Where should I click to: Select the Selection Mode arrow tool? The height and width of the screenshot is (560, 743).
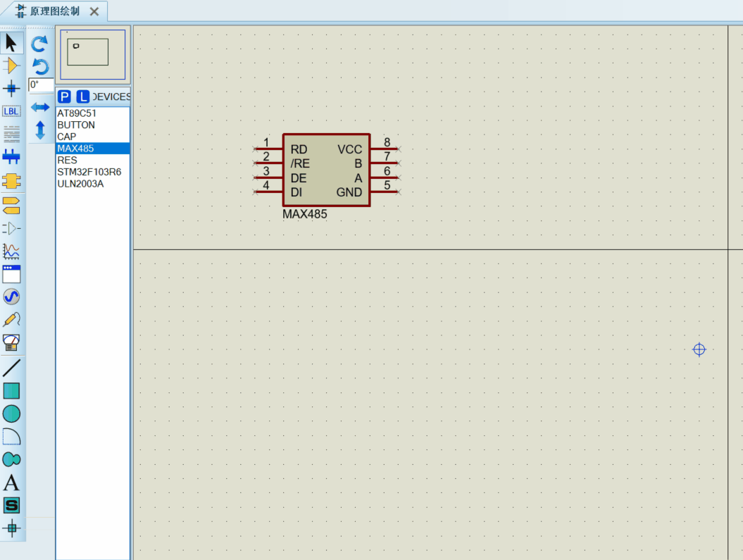[11, 43]
